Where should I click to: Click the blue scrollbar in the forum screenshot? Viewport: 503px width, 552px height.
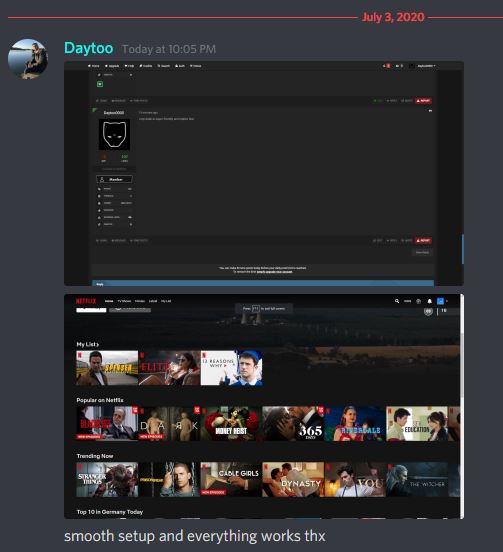[x=463, y=249]
